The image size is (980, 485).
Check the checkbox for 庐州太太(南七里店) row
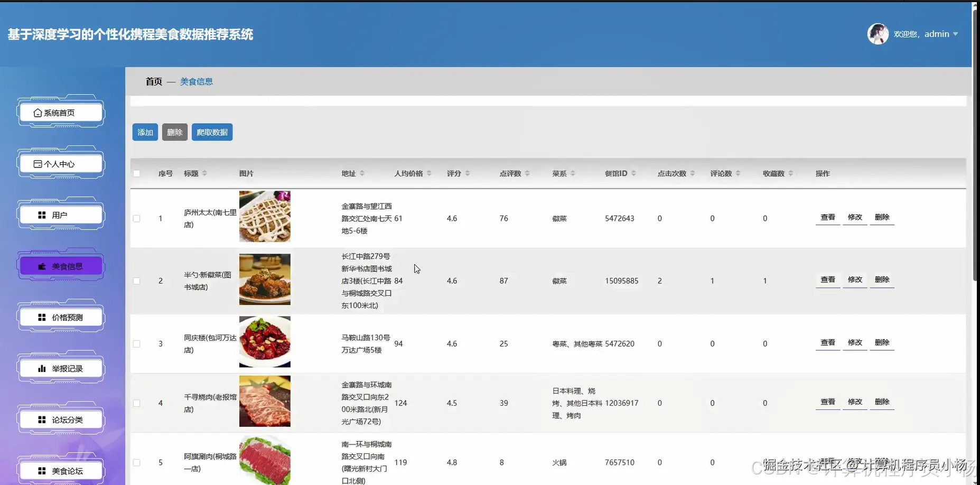click(136, 218)
